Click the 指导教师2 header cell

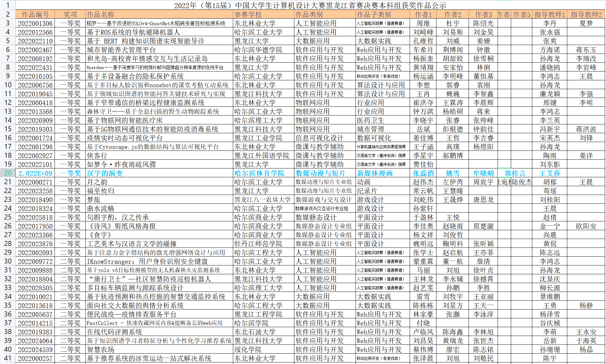[586, 14]
